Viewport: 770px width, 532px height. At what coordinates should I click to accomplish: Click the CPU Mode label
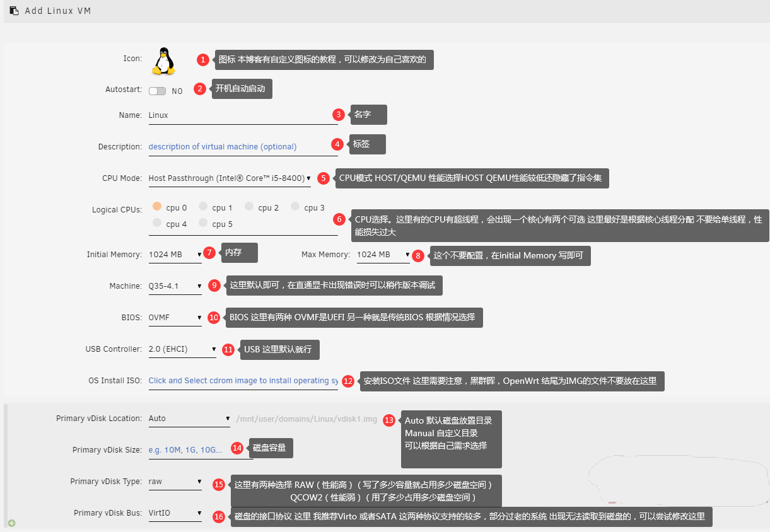(x=122, y=178)
